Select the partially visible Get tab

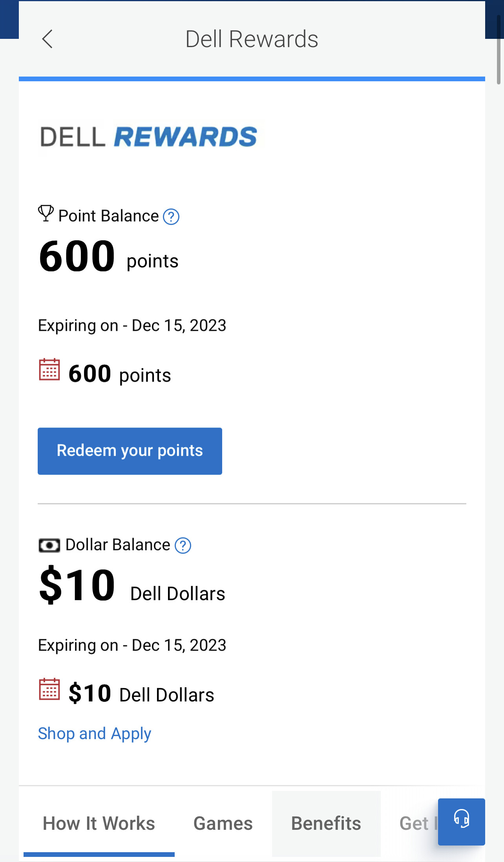pos(415,823)
